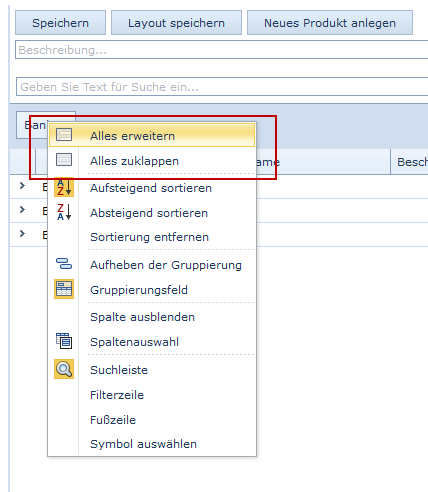
Task: Click the Suchleiste magnifier icon
Action: click(64, 369)
